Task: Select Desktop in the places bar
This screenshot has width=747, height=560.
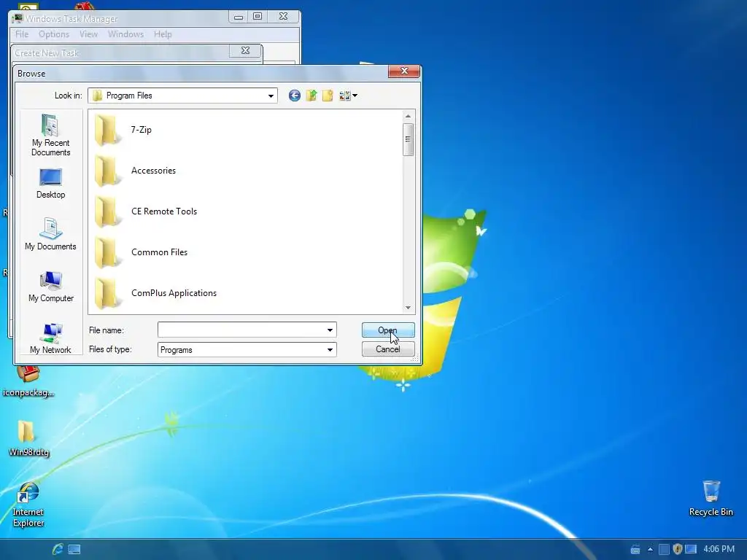Action: pyautogui.click(x=50, y=183)
